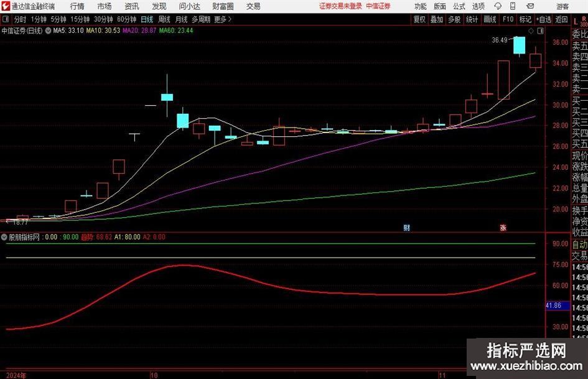588x379 pixels.
Task: Click the 11 month marker on time axis
Action: coord(442,375)
